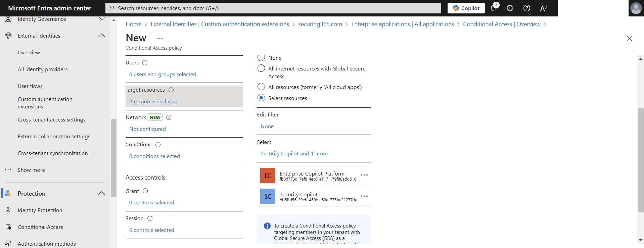
Task: Open Cross-tenant synchronization
Action: click(x=53, y=153)
